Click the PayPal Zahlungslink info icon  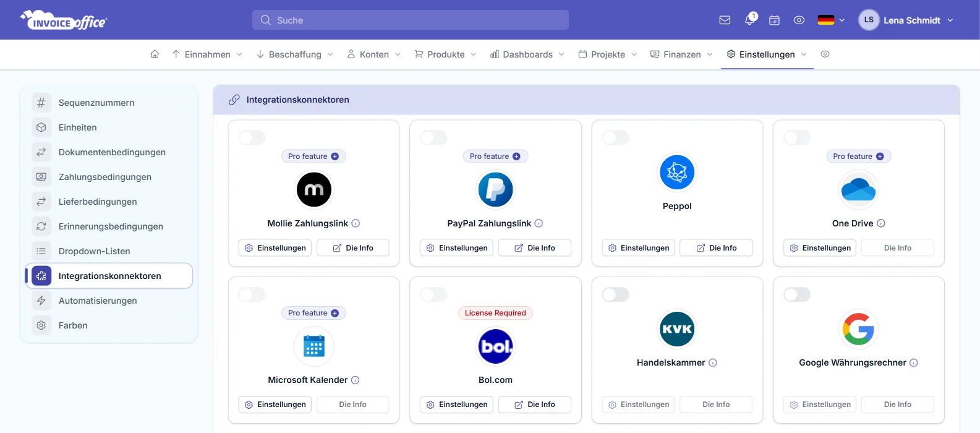pyautogui.click(x=539, y=223)
